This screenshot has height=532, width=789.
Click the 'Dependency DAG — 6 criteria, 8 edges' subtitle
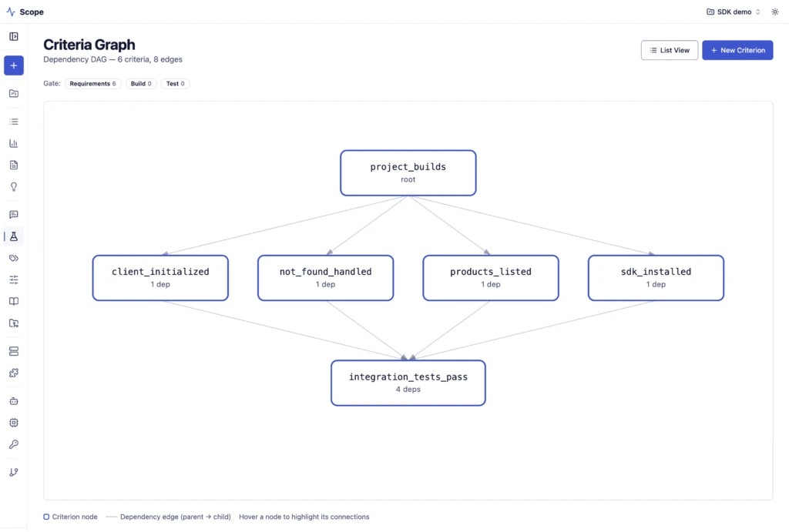(x=112, y=59)
